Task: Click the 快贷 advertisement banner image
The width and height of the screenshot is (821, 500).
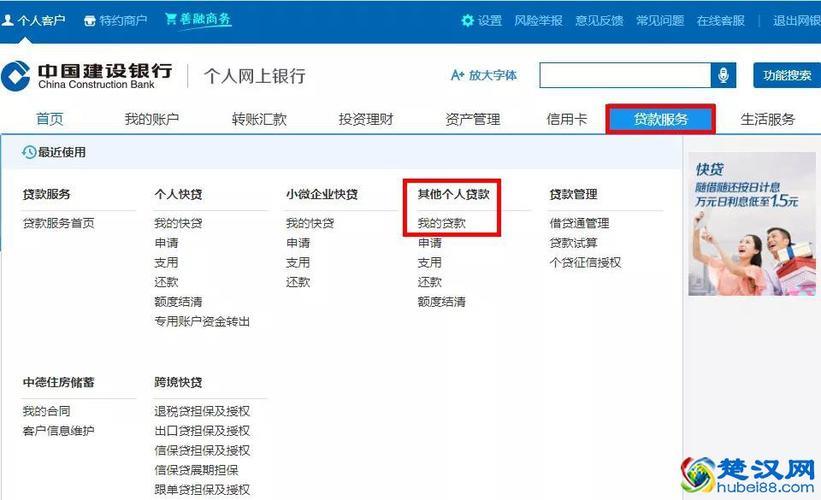Action: pyautogui.click(x=752, y=224)
